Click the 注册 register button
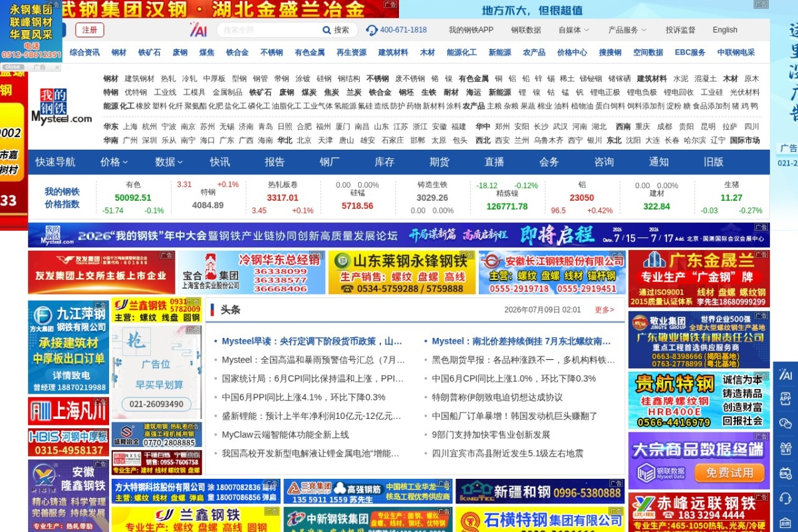The image size is (798, 532). (90, 30)
